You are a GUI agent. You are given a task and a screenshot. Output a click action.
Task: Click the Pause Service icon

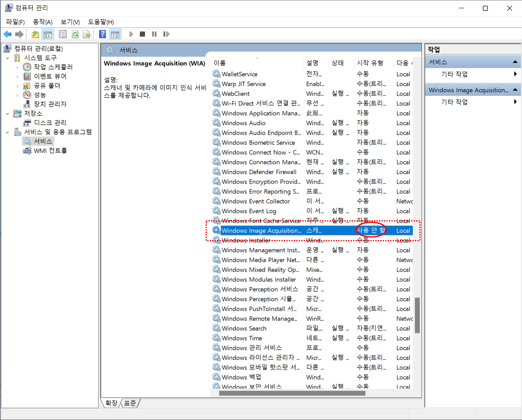[x=154, y=34]
